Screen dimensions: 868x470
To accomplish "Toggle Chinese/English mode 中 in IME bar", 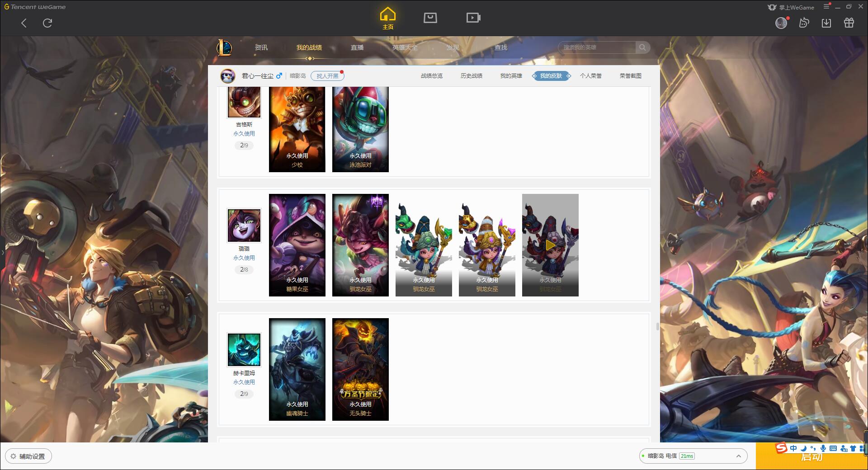I will 793,448.
